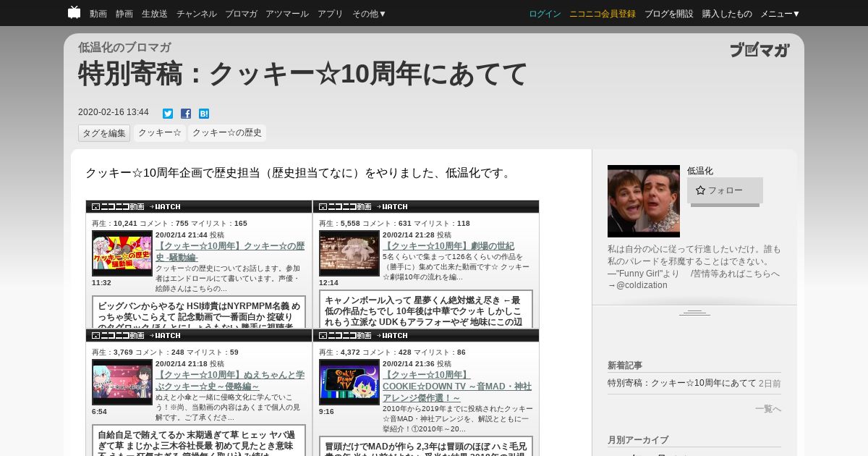
Task: Select the クッキー☆の歴史 tag
Action: point(227,133)
